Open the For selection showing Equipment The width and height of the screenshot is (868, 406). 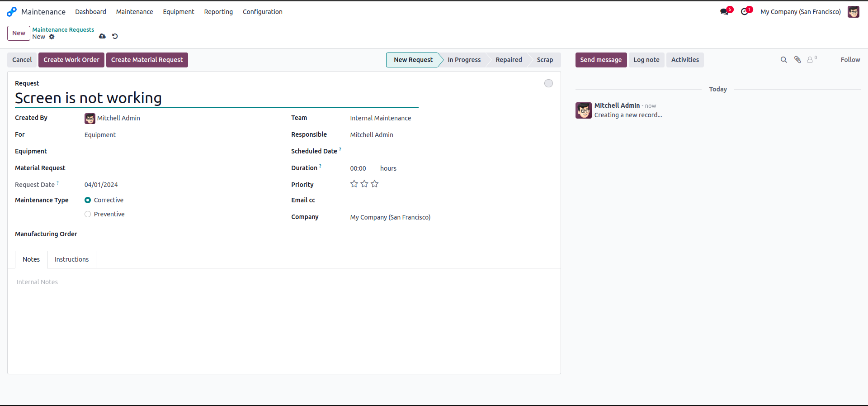click(180, 135)
